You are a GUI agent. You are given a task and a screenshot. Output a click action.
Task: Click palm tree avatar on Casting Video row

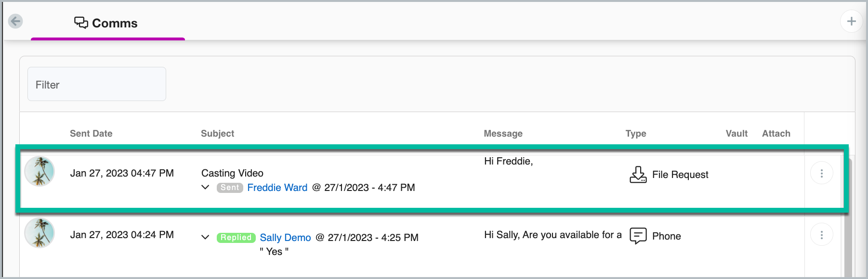point(39,171)
